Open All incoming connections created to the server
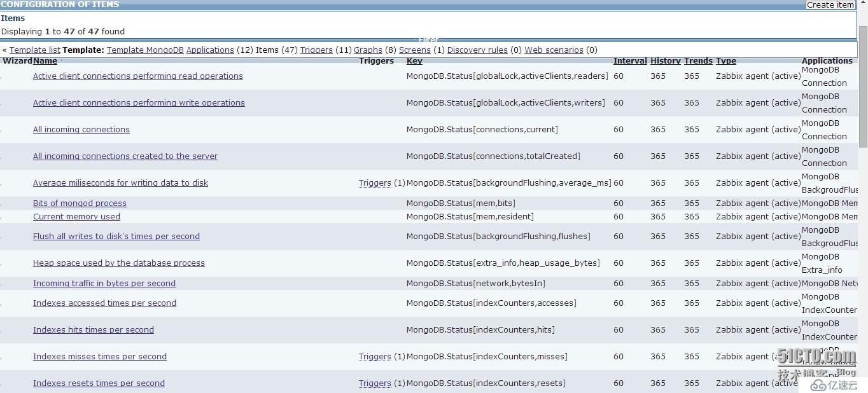The width and height of the screenshot is (868, 393). tap(125, 156)
